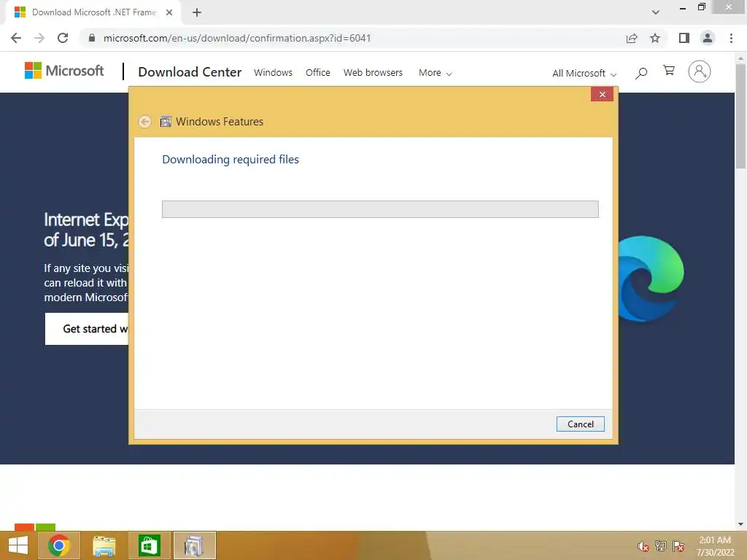Screen dimensions: 747x560
Task: Open the shopping cart icon
Action: click(x=669, y=71)
